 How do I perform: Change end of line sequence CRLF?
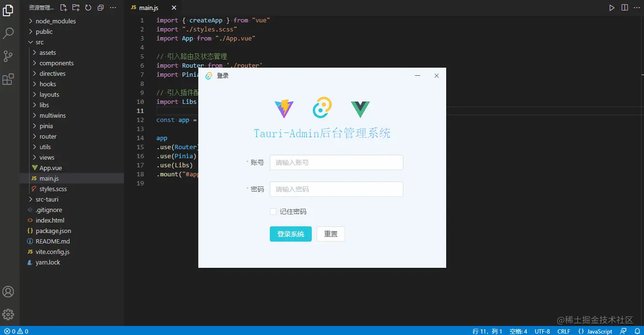(564, 331)
